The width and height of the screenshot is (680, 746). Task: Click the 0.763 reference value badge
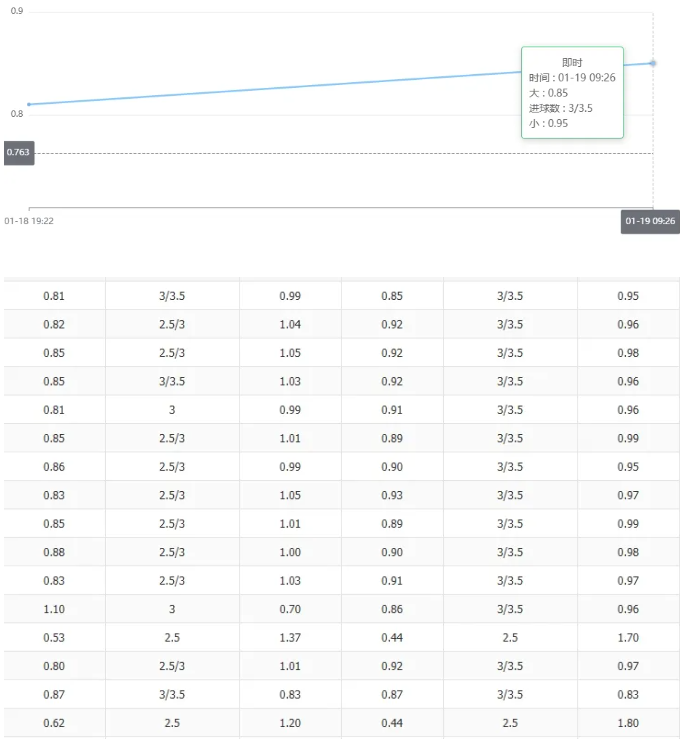(18, 153)
